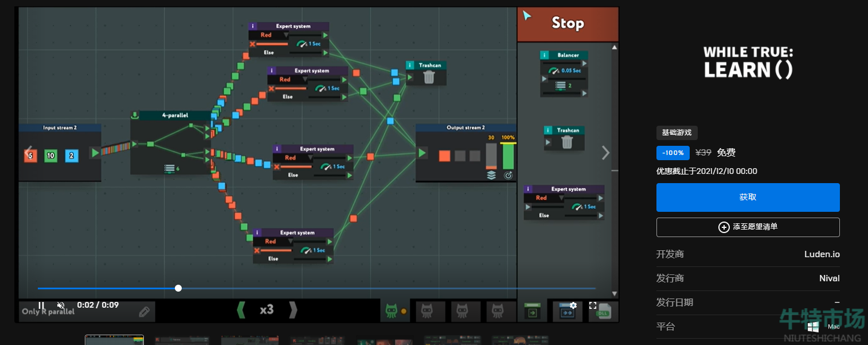This screenshot has width=868, height=345.
Task: Open the Red dropdown on the second Expert system
Action: click(x=288, y=79)
